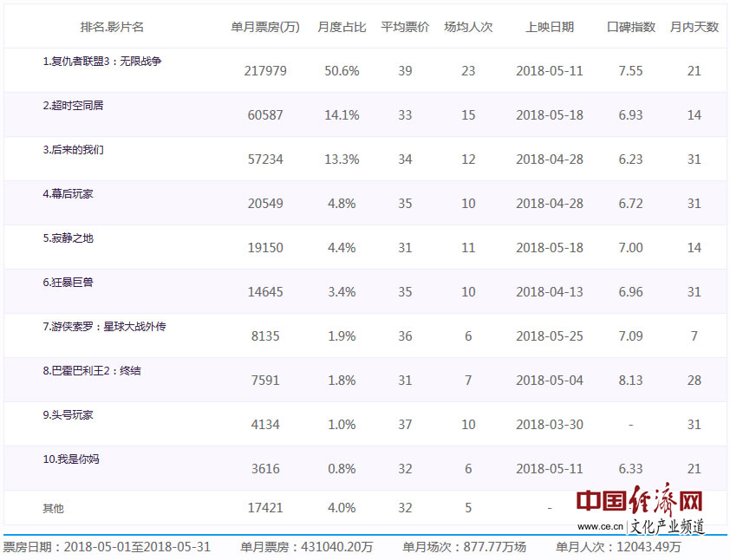
Task: Open film 6.狂暴巨兽
Action: 68,282
